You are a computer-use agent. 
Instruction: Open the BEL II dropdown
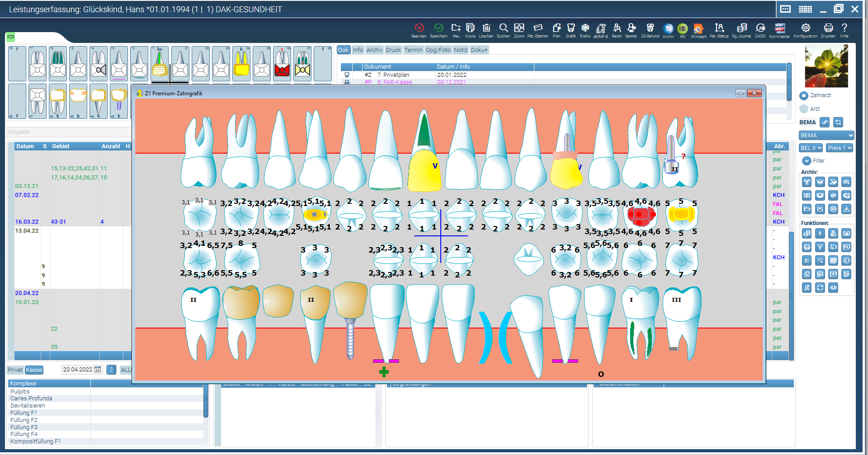coord(811,148)
